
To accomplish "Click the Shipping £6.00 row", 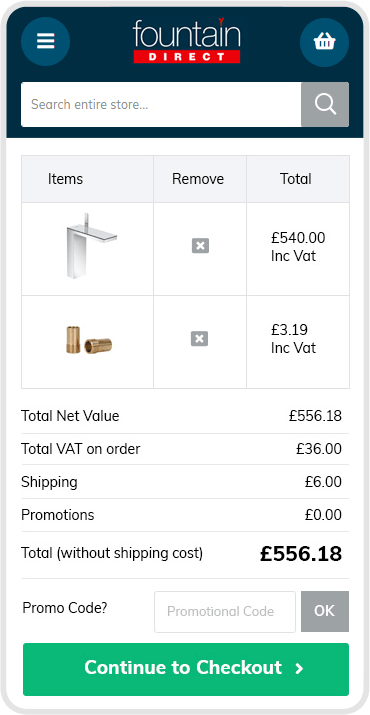I will coord(185,482).
